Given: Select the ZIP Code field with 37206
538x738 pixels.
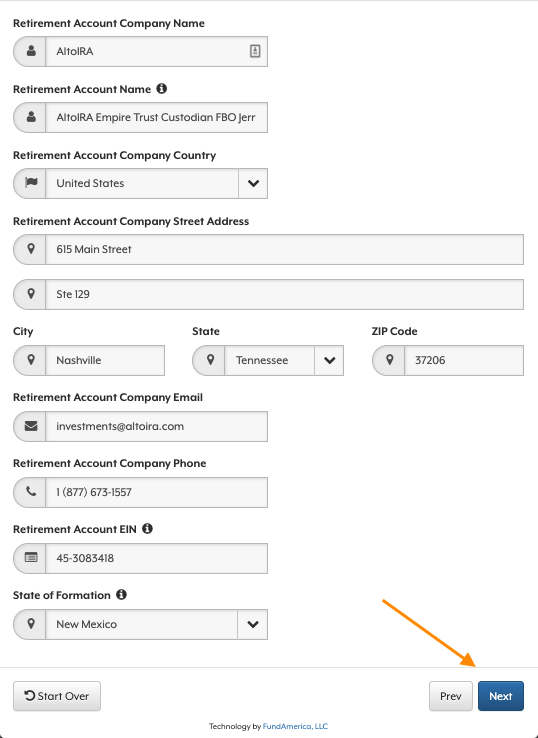Looking at the screenshot, I should (x=464, y=361).
